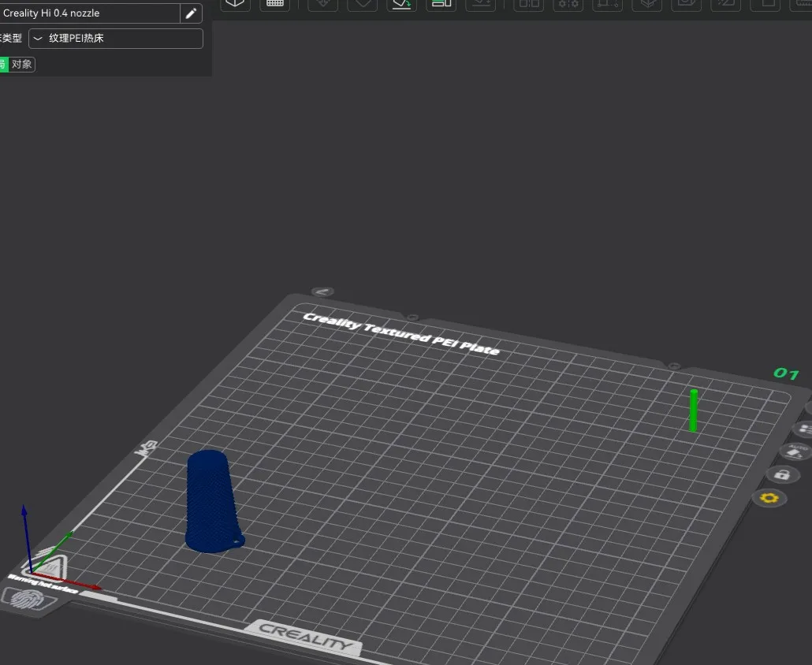The width and height of the screenshot is (812, 665).
Task: Switch to the 对象 tab
Action: [22, 64]
